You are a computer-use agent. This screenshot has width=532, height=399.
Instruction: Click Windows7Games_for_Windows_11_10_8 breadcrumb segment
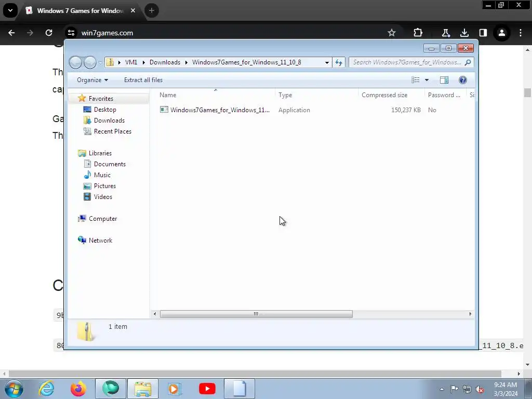247,62
